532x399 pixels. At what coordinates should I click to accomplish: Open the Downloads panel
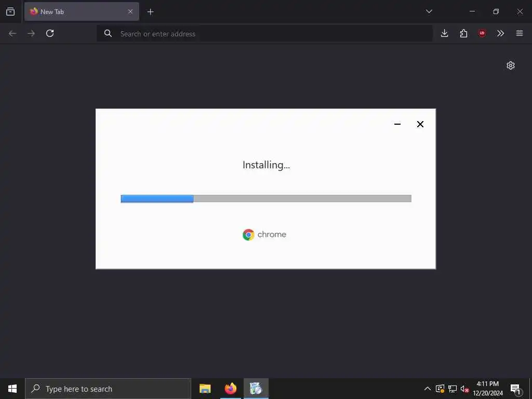point(445,33)
